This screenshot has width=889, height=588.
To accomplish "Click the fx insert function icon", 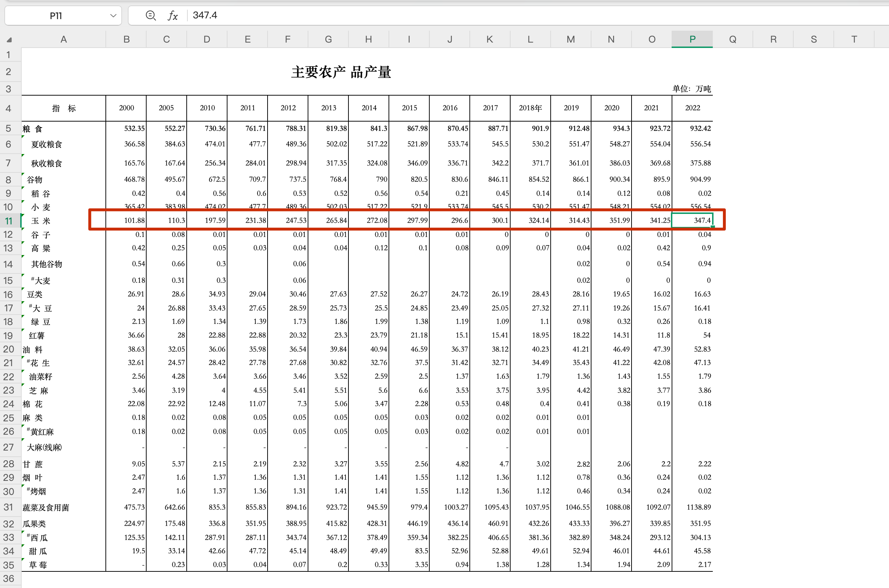I will 173,16.
